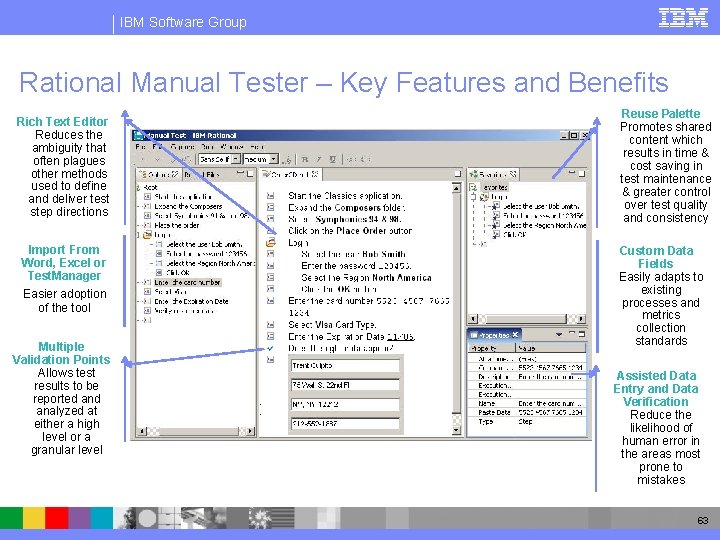
Task: Click the Login folder icon in Reuse
Action: 484,197
